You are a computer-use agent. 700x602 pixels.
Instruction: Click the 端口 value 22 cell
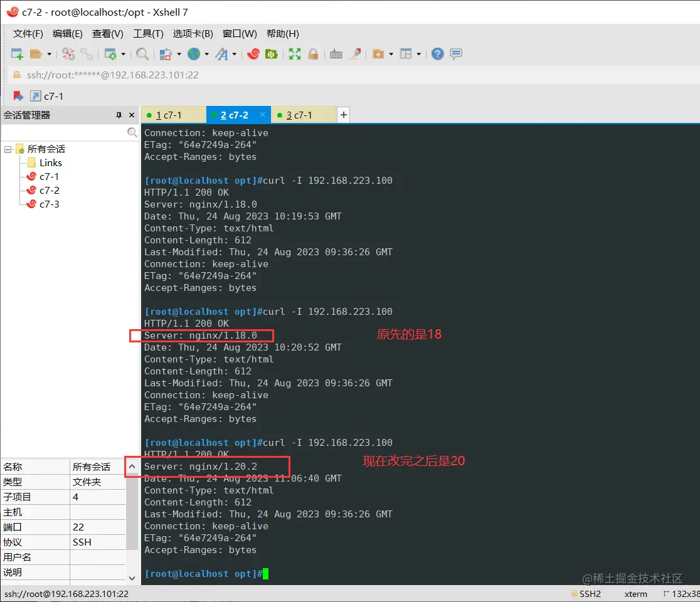tap(98, 527)
